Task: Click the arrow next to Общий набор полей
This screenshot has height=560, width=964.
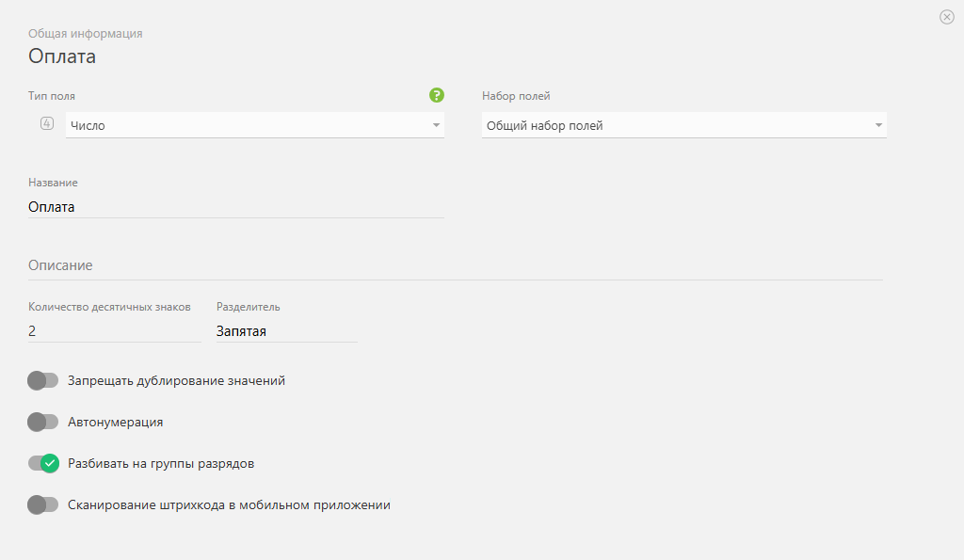Action: tap(878, 125)
